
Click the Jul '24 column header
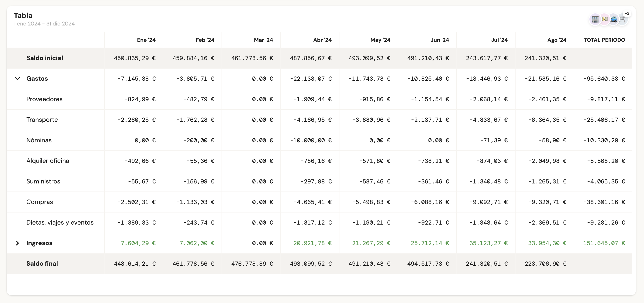tap(499, 40)
